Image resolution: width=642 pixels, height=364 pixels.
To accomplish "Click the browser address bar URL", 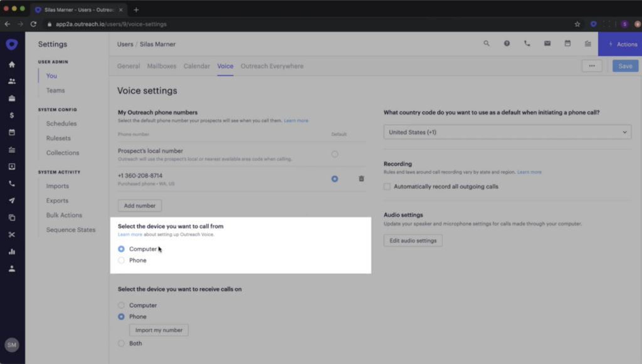I will pos(111,24).
